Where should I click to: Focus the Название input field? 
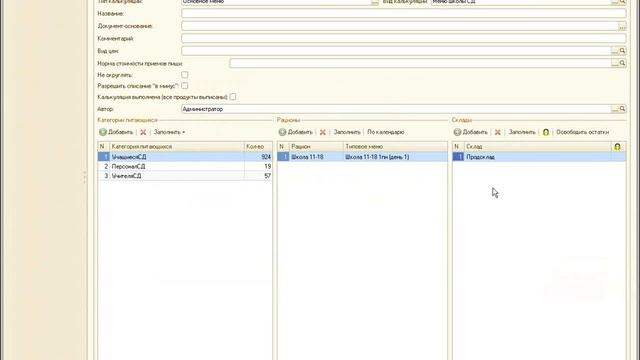tap(404, 13)
